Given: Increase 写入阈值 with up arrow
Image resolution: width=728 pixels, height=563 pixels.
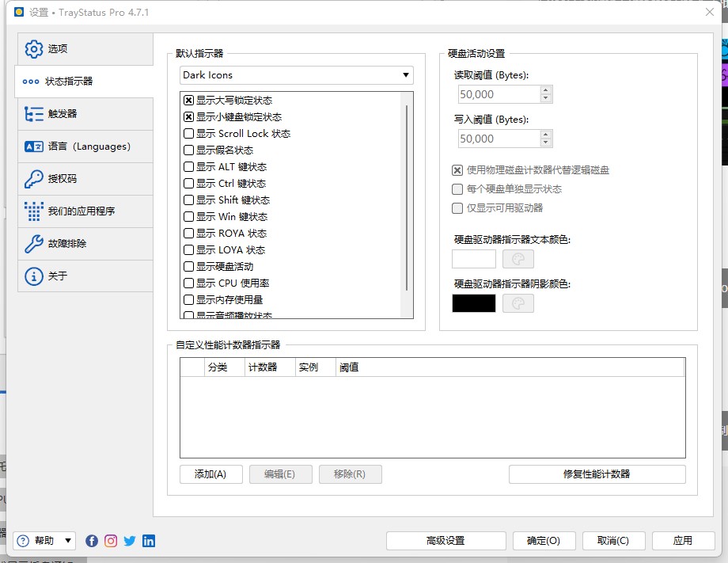Looking at the screenshot, I should coord(546,135).
